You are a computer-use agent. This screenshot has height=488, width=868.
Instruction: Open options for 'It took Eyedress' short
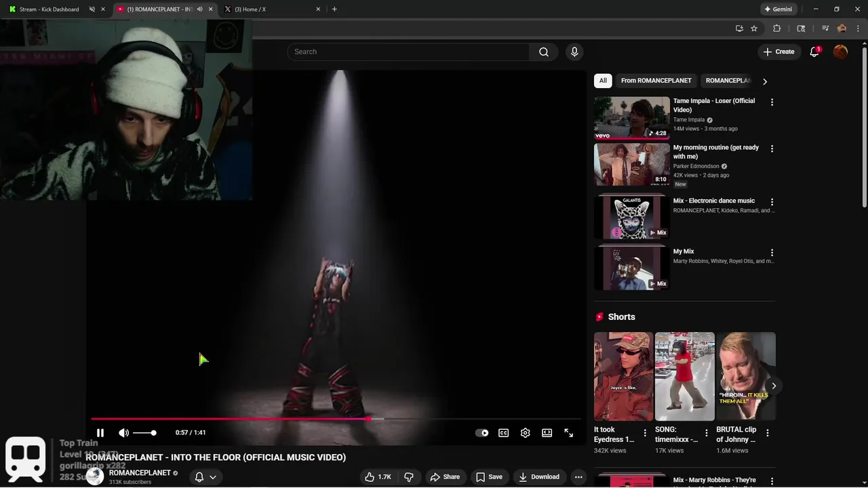tap(645, 433)
